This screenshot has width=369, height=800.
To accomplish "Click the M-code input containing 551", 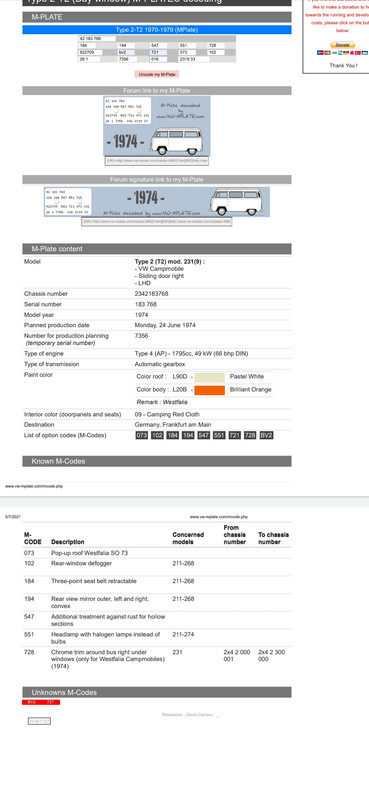I will pyautogui.click(x=186, y=46).
